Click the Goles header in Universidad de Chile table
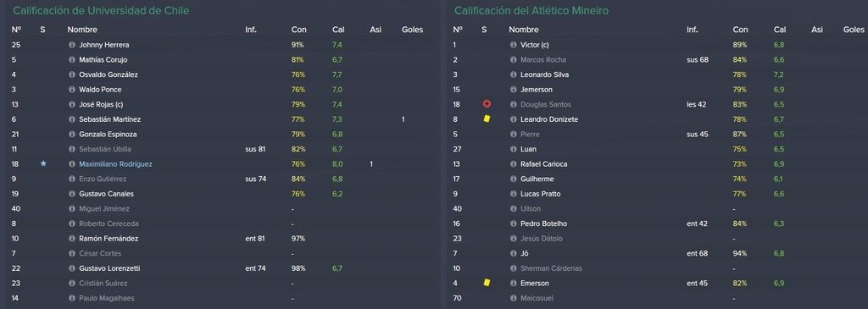This screenshot has height=309, width=868. click(413, 30)
